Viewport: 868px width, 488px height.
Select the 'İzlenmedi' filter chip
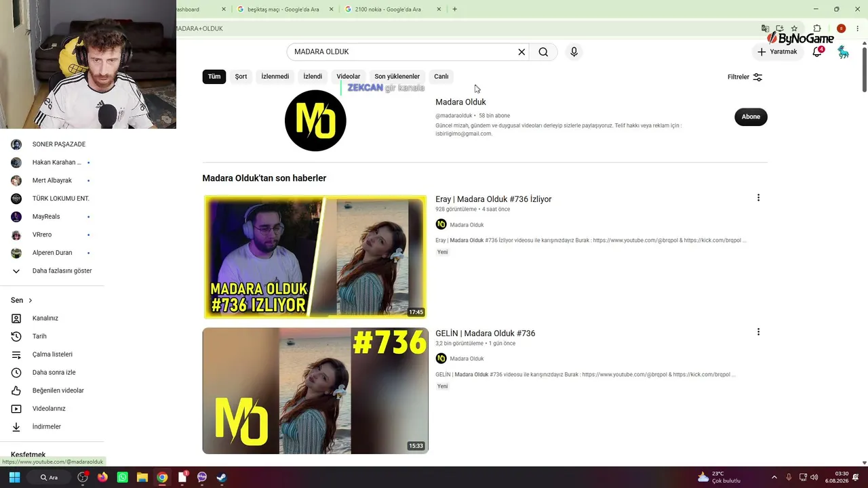pyautogui.click(x=275, y=77)
